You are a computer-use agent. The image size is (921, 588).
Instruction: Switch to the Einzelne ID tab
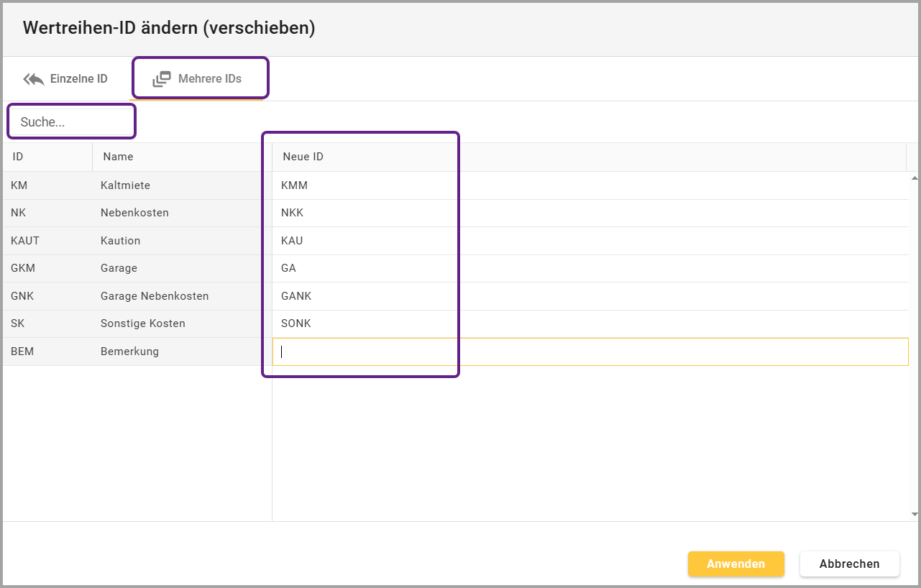point(66,79)
